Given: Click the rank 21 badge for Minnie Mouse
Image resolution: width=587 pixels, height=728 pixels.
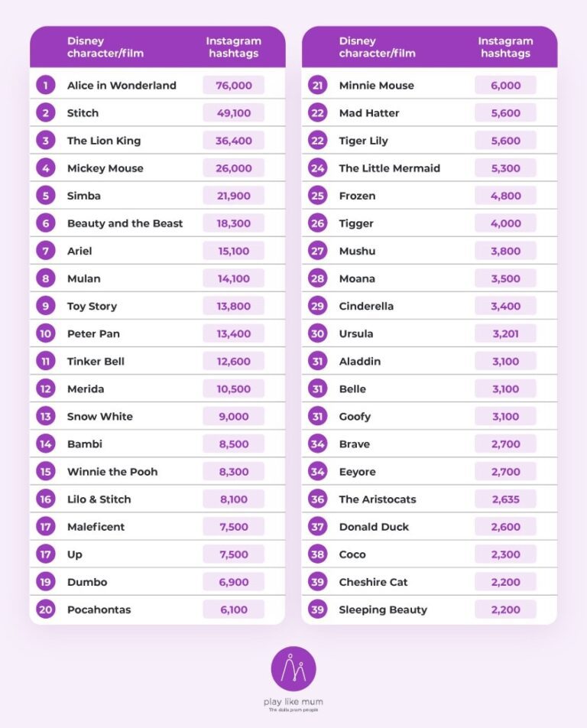Looking at the screenshot, I should 318,86.
